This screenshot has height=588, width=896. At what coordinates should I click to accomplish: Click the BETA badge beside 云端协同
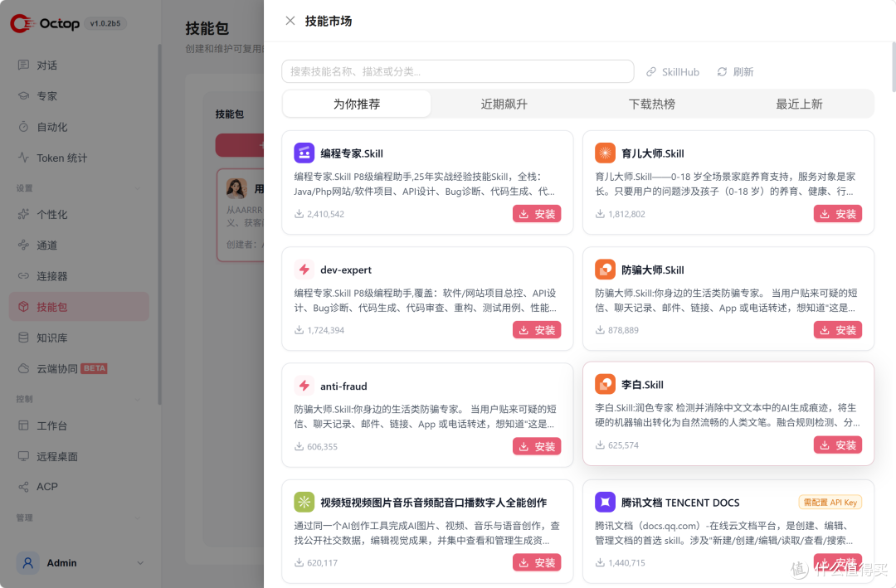point(94,368)
